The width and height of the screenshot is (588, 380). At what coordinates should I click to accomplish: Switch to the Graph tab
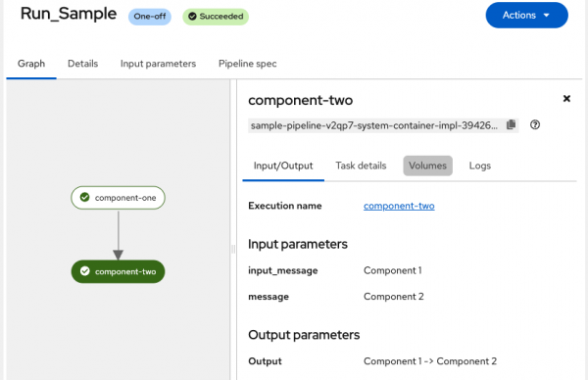click(31, 64)
